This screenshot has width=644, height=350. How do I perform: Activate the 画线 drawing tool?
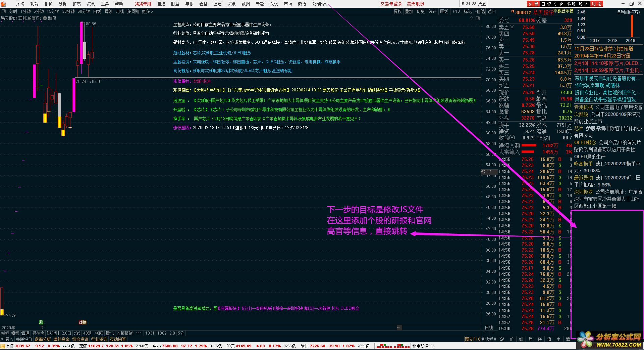[444, 11]
